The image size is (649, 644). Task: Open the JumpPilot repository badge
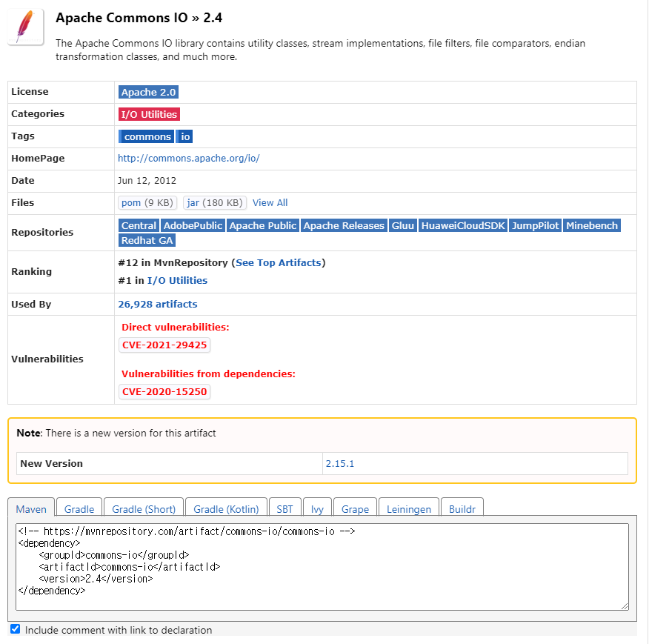click(535, 226)
